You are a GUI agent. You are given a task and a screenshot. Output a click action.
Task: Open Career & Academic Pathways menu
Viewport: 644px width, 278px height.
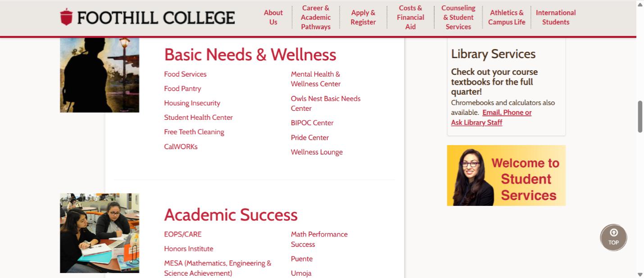coord(316,17)
